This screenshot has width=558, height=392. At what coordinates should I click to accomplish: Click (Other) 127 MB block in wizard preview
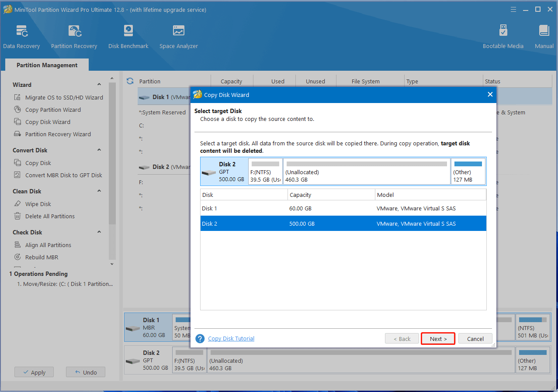468,171
